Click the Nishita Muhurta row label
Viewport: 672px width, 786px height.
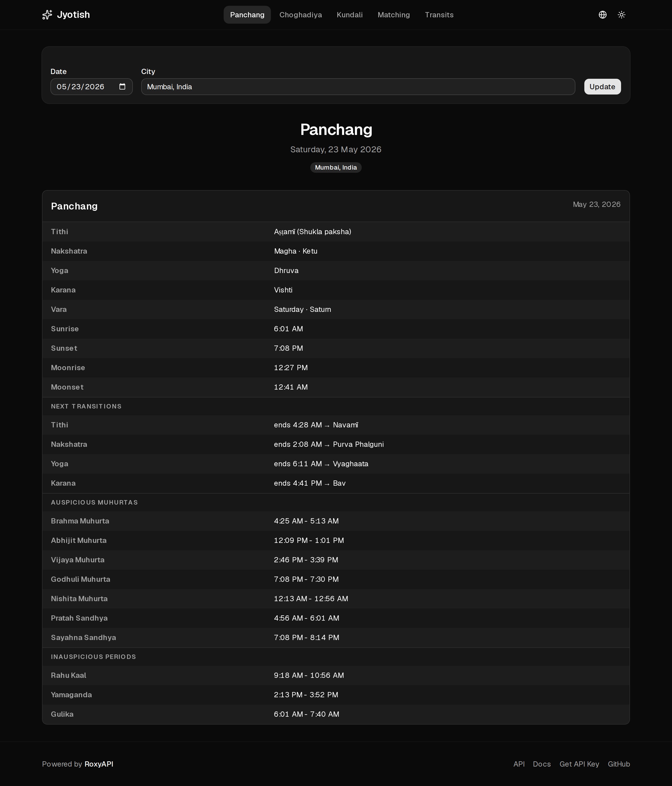(x=79, y=599)
